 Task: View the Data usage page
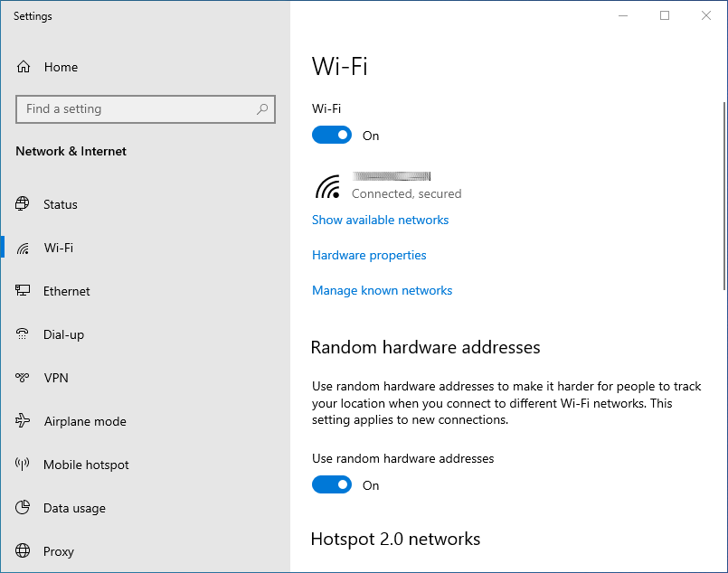74,509
